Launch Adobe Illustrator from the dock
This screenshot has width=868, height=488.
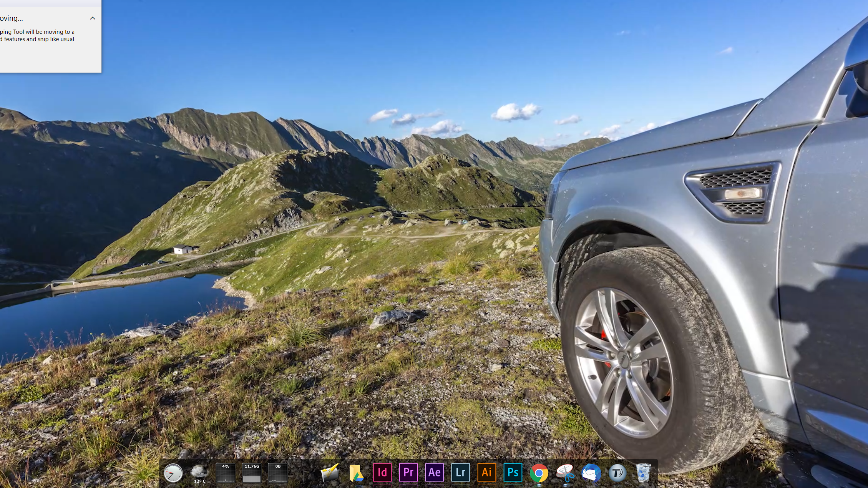(x=486, y=472)
